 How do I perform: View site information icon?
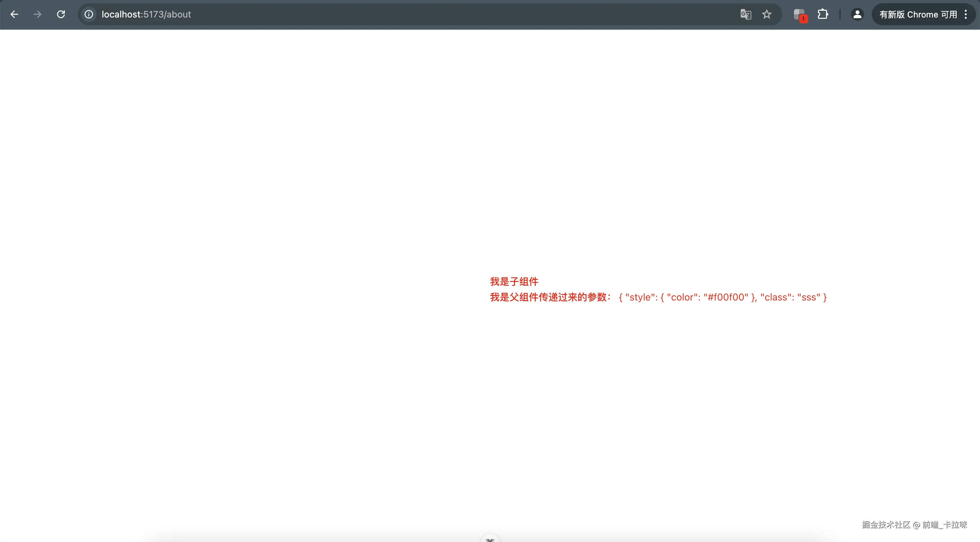point(89,15)
